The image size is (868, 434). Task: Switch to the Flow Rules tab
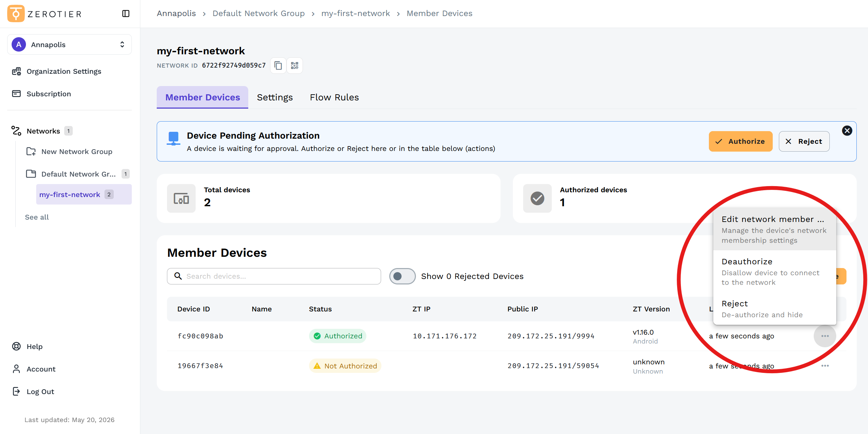pos(334,97)
